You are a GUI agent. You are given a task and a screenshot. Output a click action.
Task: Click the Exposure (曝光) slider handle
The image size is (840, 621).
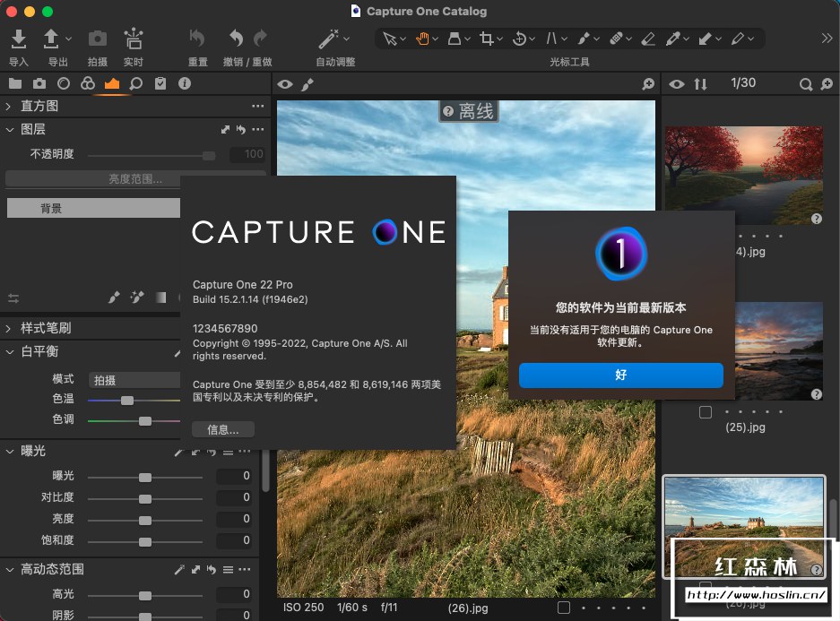(145, 477)
